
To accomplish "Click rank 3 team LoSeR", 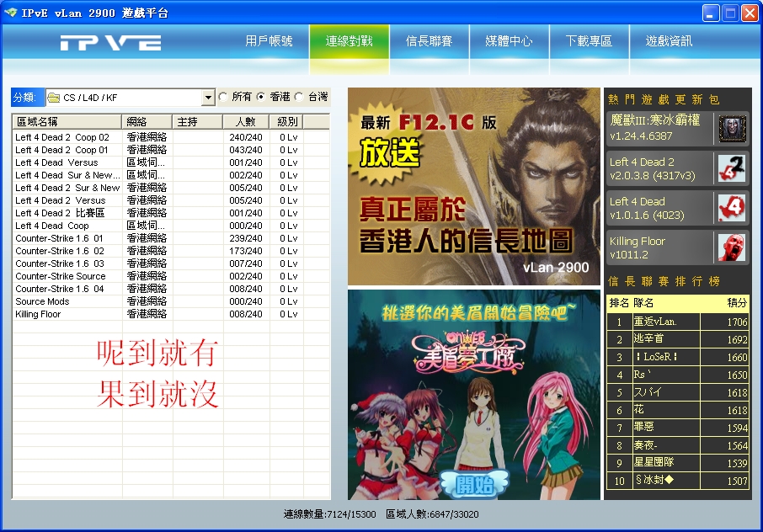I will pos(656,357).
